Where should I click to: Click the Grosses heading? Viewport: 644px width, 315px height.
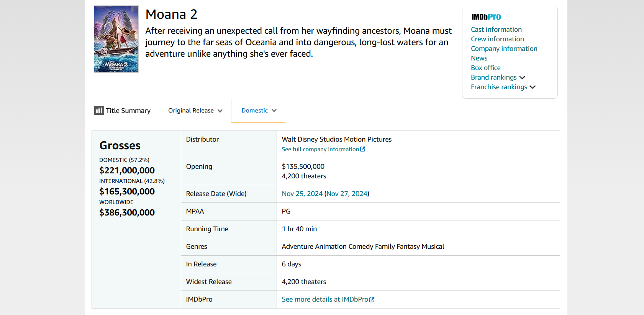[120, 145]
